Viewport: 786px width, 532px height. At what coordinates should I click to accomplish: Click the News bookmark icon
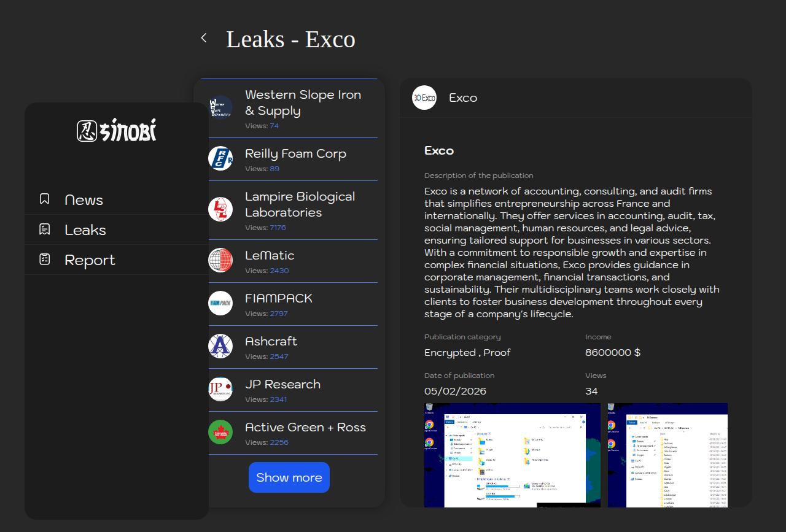tap(45, 199)
